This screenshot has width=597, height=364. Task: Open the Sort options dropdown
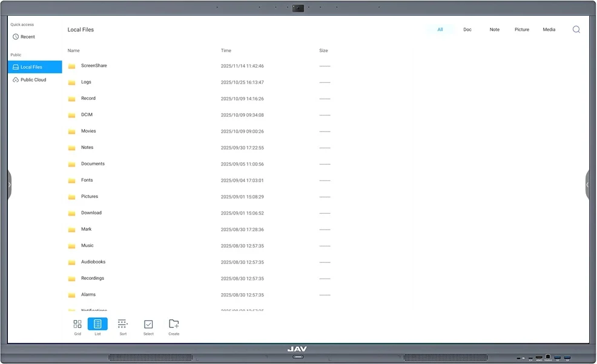[x=122, y=325]
